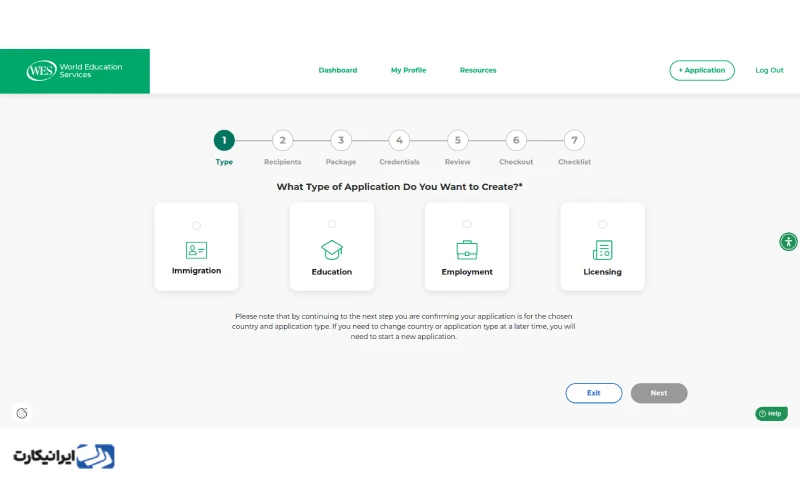Select the Education radio button

(x=332, y=224)
